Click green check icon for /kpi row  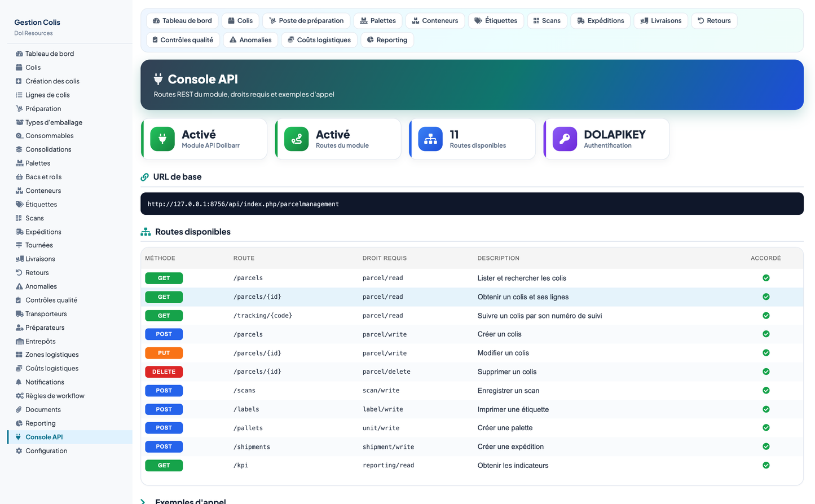point(766,465)
